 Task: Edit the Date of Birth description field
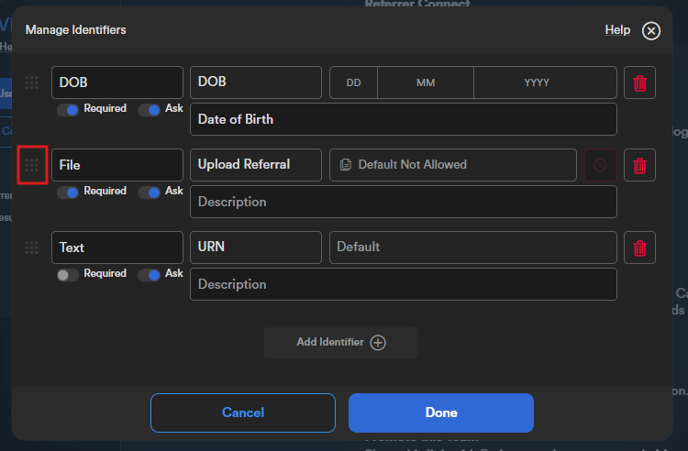pyautogui.click(x=403, y=119)
